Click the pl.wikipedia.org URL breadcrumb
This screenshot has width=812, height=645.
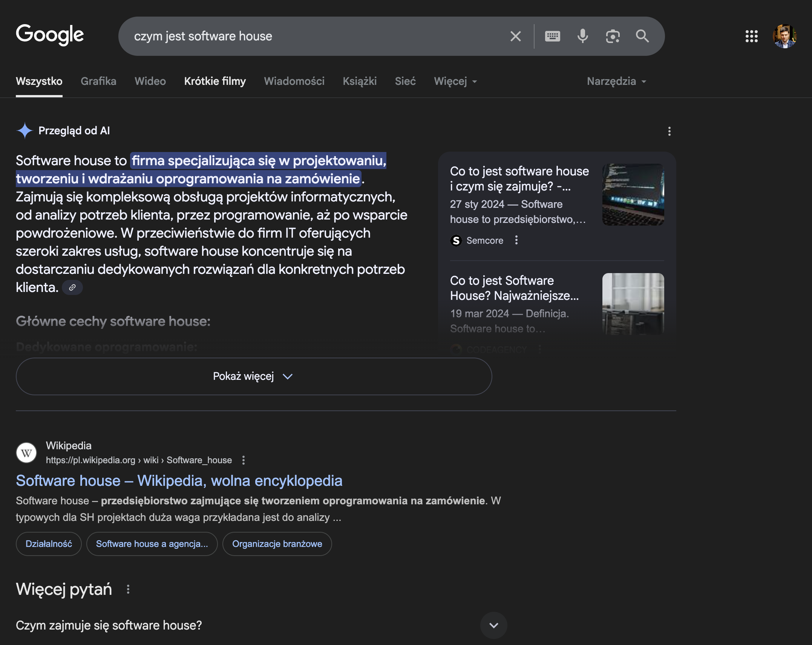(139, 460)
